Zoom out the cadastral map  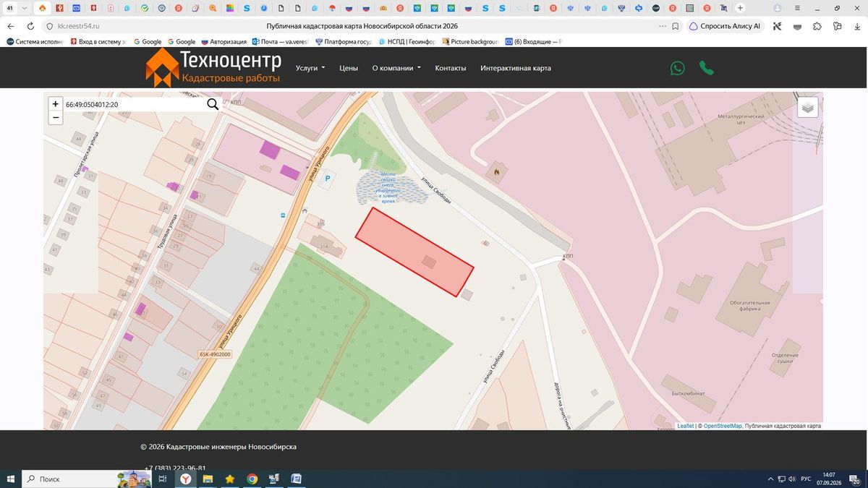[56, 117]
